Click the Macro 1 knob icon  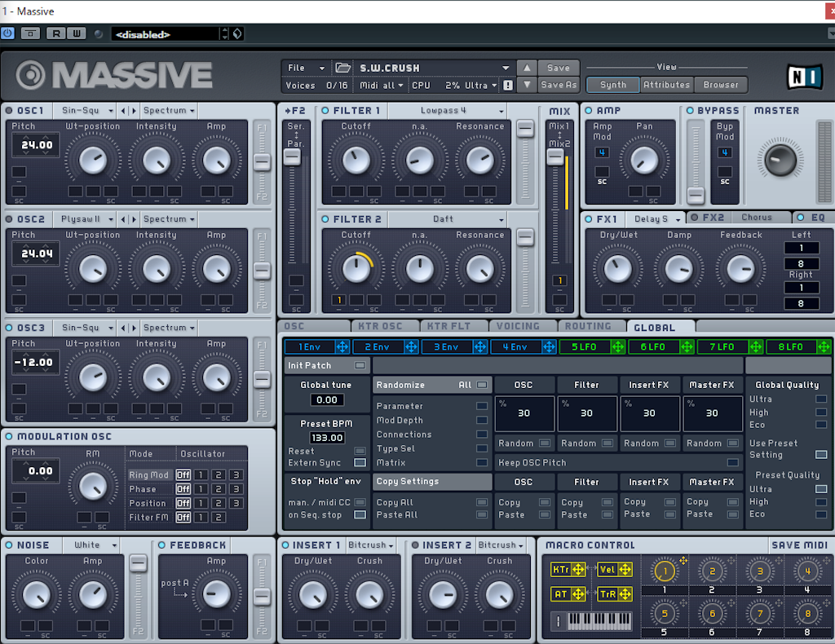tap(664, 571)
